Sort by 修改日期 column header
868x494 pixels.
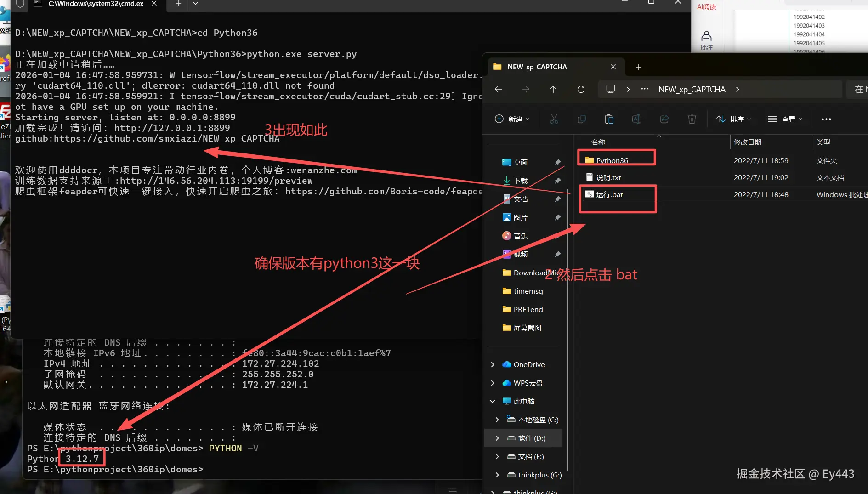pos(748,142)
